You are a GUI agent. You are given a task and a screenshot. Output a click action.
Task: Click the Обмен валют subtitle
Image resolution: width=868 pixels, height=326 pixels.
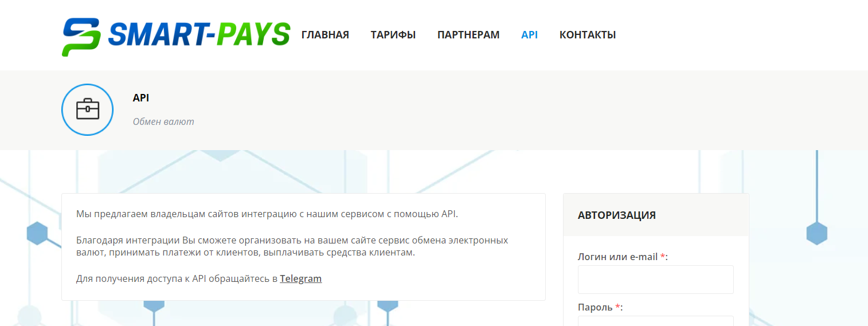pos(163,121)
